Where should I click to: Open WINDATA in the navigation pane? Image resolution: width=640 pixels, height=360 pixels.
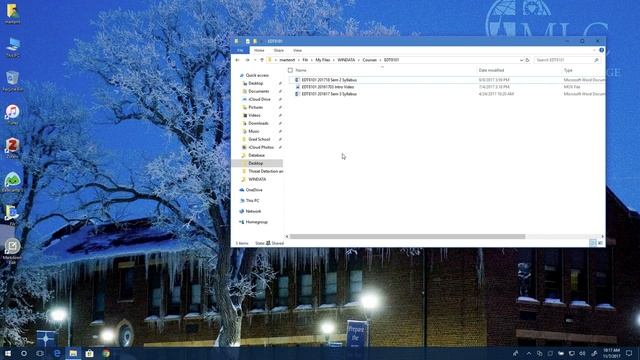[257, 180]
